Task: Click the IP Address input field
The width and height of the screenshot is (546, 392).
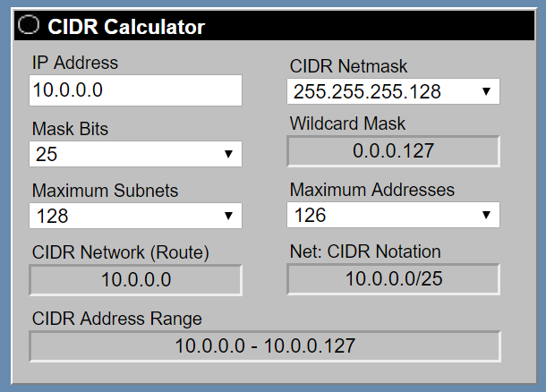Action: (x=136, y=90)
